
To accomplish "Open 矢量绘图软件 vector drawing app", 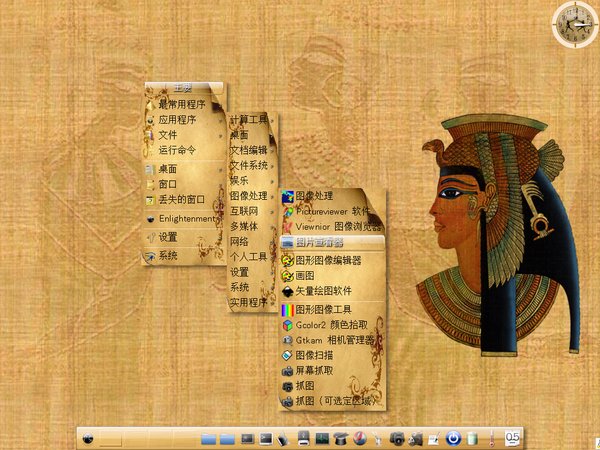I will pos(327,290).
